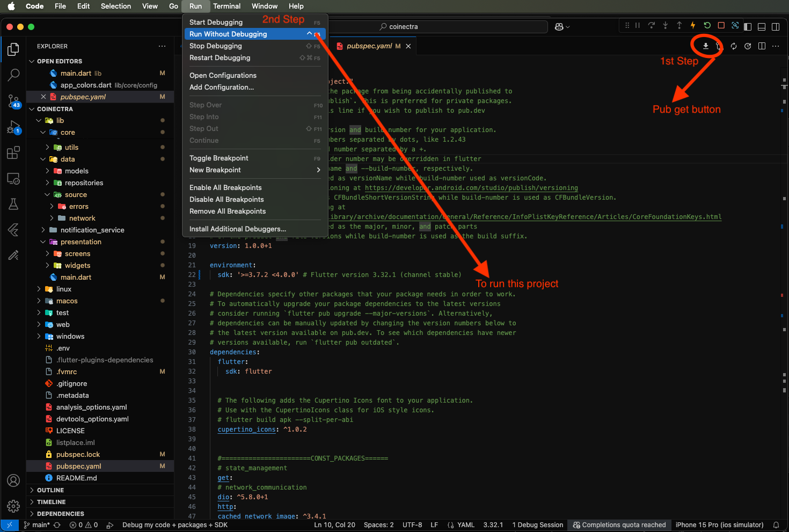Viewport: 789px width, 532px height.
Task: Click Step Into in debug toolbar
Action: pos(666,25)
